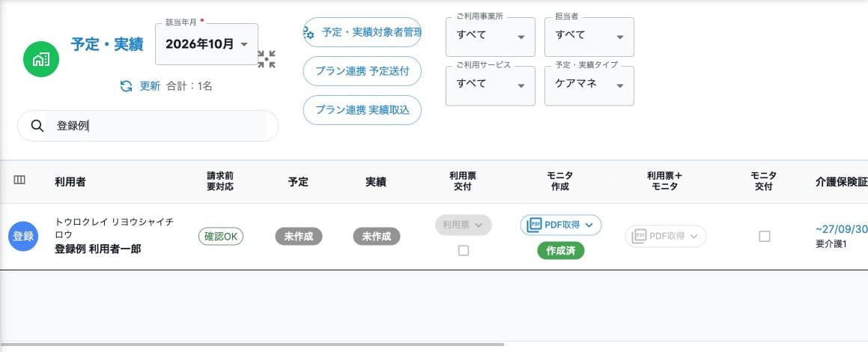Open the 該当年月 2026年10月 dropdown
Screen dimensions: 868x352
point(207,44)
